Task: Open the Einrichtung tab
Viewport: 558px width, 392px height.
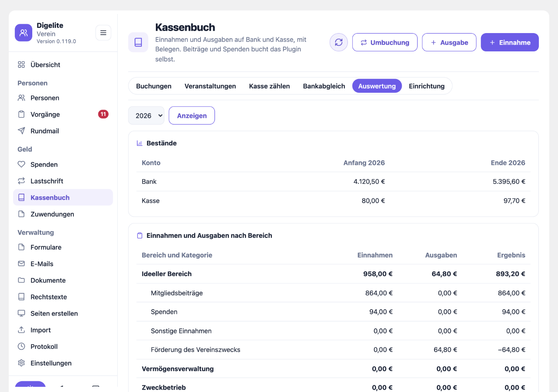Action: [x=427, y=86]
